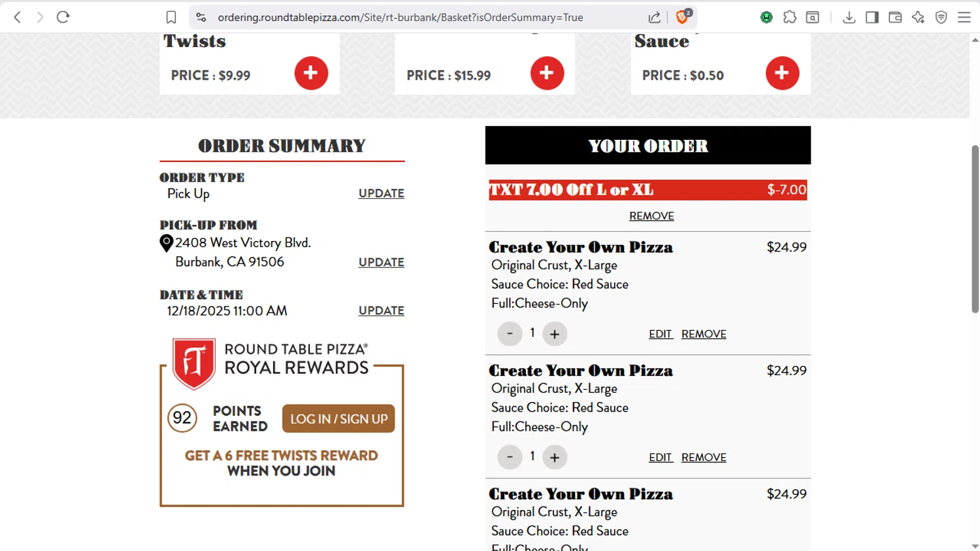Click the browser back arrow

18,18
